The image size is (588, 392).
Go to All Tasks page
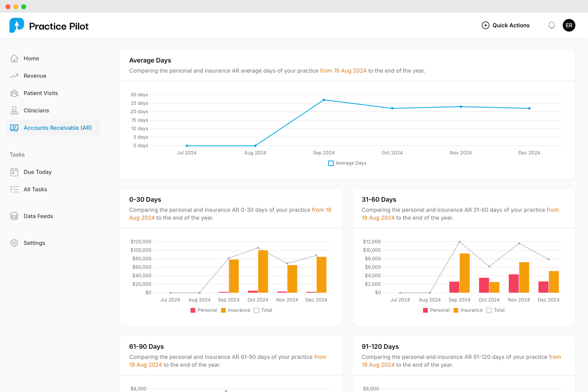coord(35,189)
